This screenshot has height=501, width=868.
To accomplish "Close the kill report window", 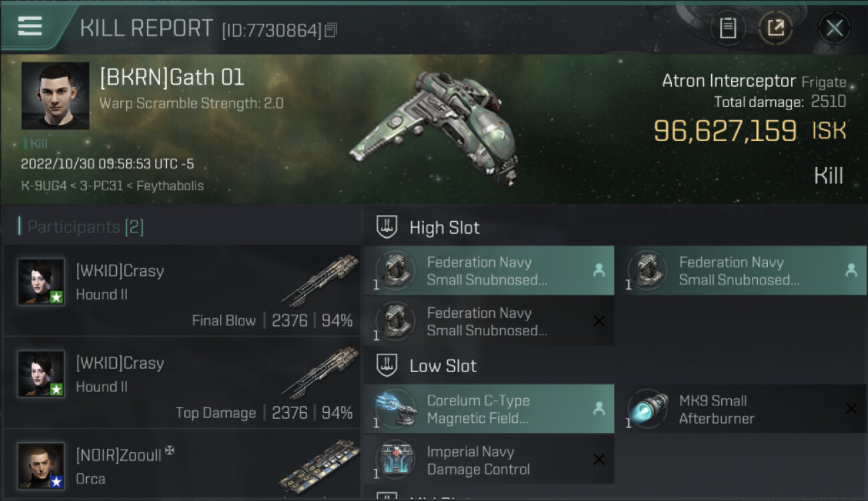I will (x=834, y=28).
